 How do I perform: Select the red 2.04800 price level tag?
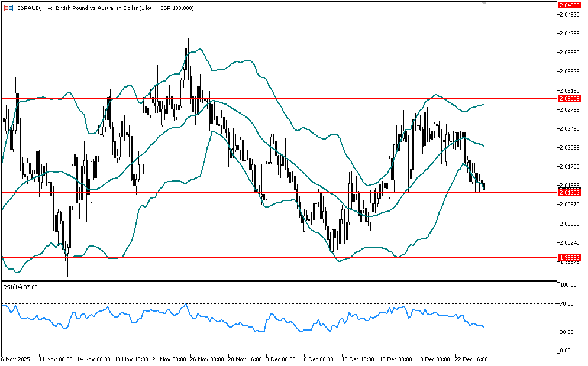[569, 4]
